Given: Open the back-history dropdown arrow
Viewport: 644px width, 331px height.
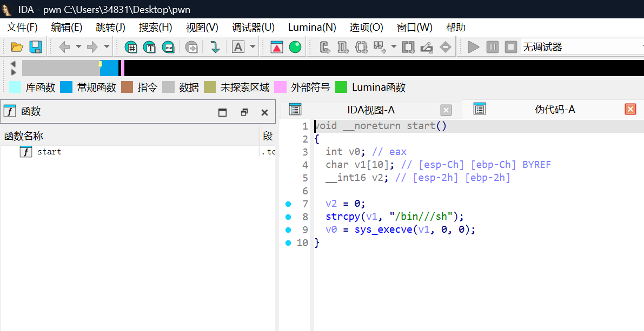Looking at the screenshot, I should pos(78,47).
